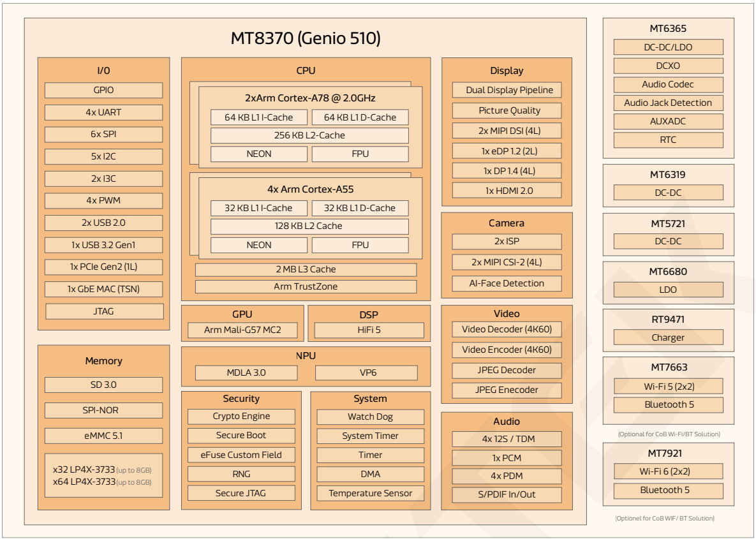Image resolution: width=756 pixels, height=539 pixels.
Task: Click the AI-Face Detection camera block
Action: [507, 283]
